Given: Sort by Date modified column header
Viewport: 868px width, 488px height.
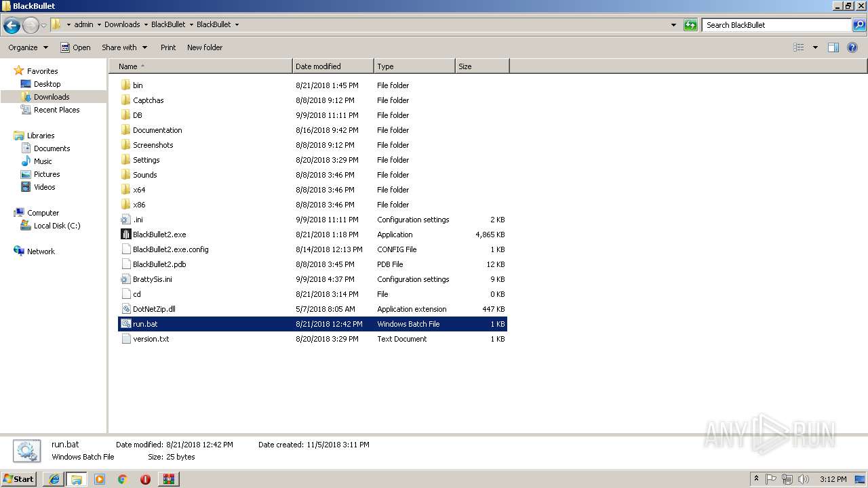Looking at the screenshot, I should pyautogui.click(x=333, y=66).
